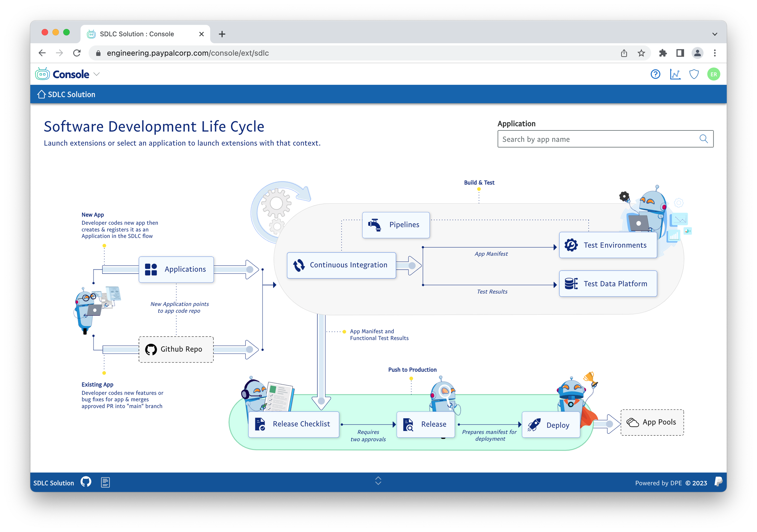Viewport: 757px width, 532px height.
Task: Click the GitHub icon in footer
Action: (86, 482)
